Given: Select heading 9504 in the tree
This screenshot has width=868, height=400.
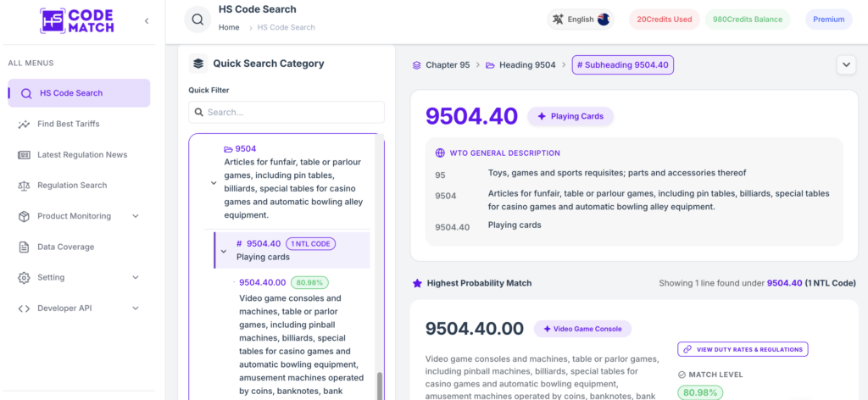Looking at the screenshot, I should [x=246, y=149].
